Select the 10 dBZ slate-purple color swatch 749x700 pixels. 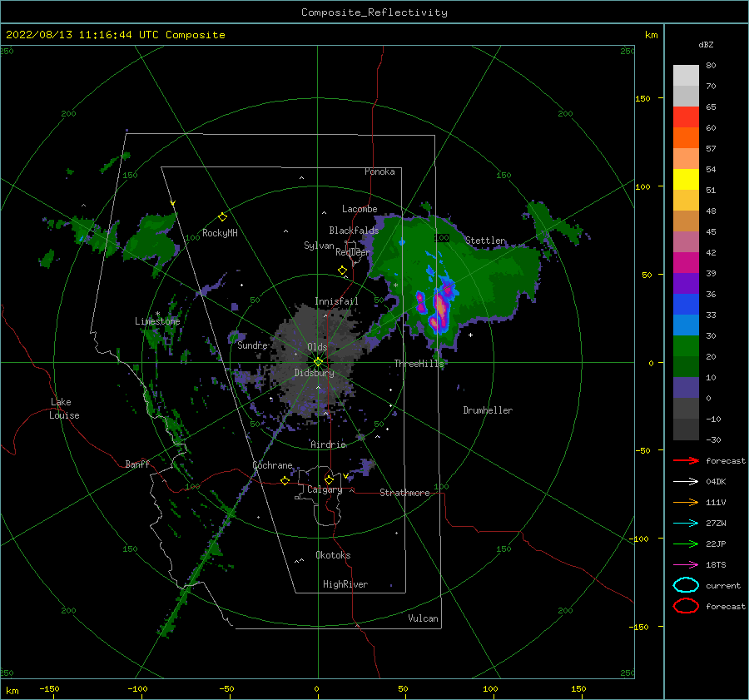pyautogui.click(x=686, y=388)
